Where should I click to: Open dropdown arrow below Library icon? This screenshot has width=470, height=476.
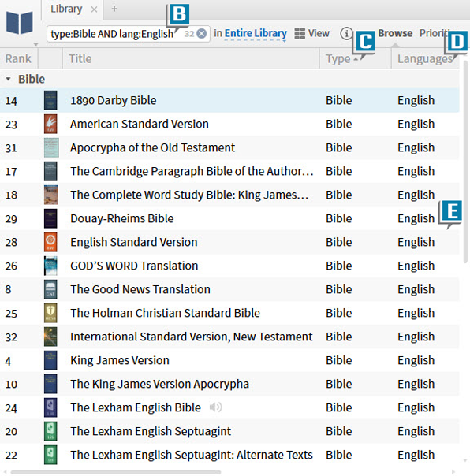tap(35, 45)
